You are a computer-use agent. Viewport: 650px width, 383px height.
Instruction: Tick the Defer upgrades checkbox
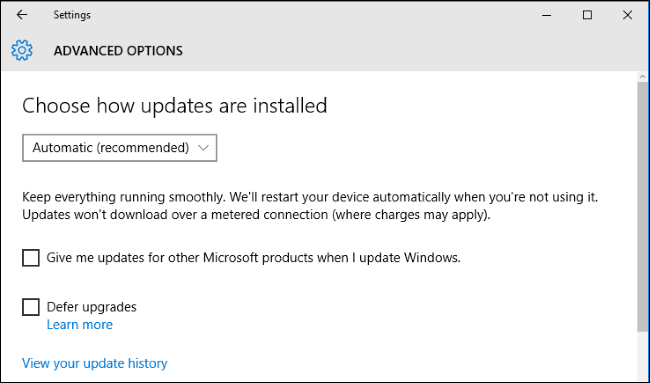click(31, 307)
